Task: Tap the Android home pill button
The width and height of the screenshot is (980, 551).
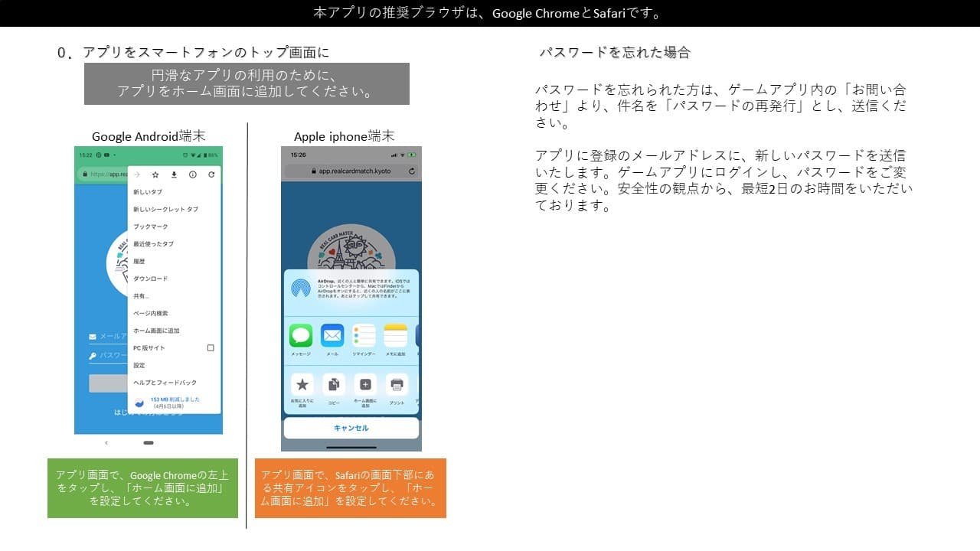Action: pos(149,442)
